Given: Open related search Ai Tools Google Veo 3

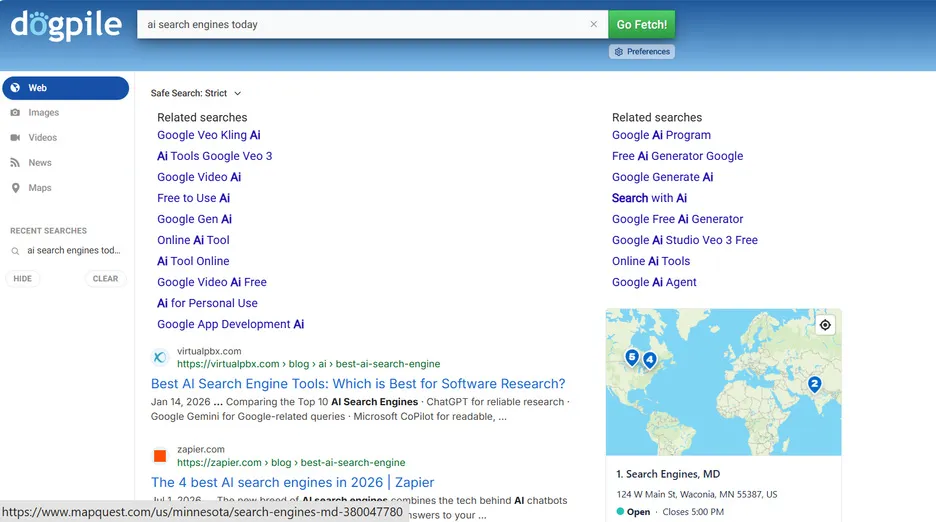Looking at the screenshot, I should (x=214, y=156).
